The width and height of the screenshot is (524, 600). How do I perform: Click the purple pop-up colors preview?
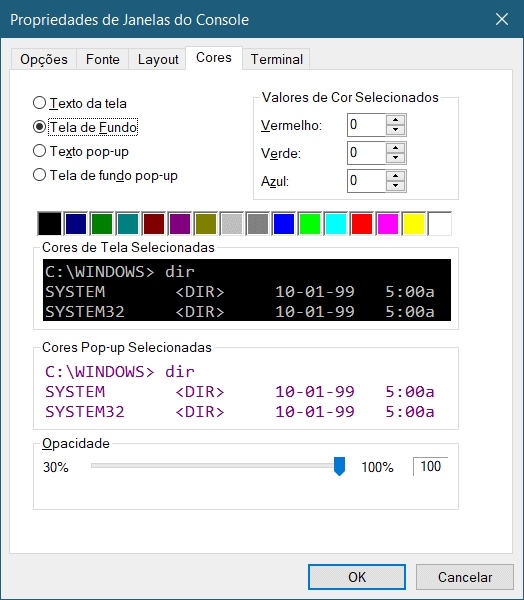[247, 391]
